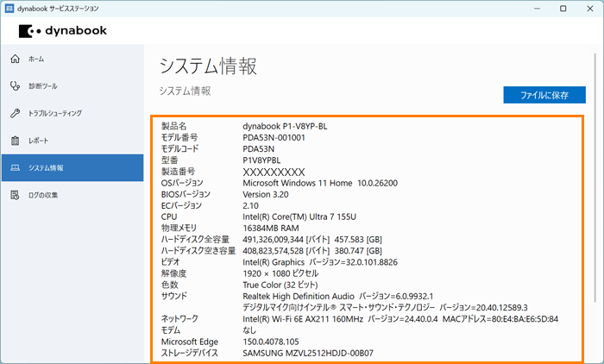Screen dimensions: 604x364
Task: Click the ファイルに保存 button
Action: pyautogui.click(x=544, y=95)
